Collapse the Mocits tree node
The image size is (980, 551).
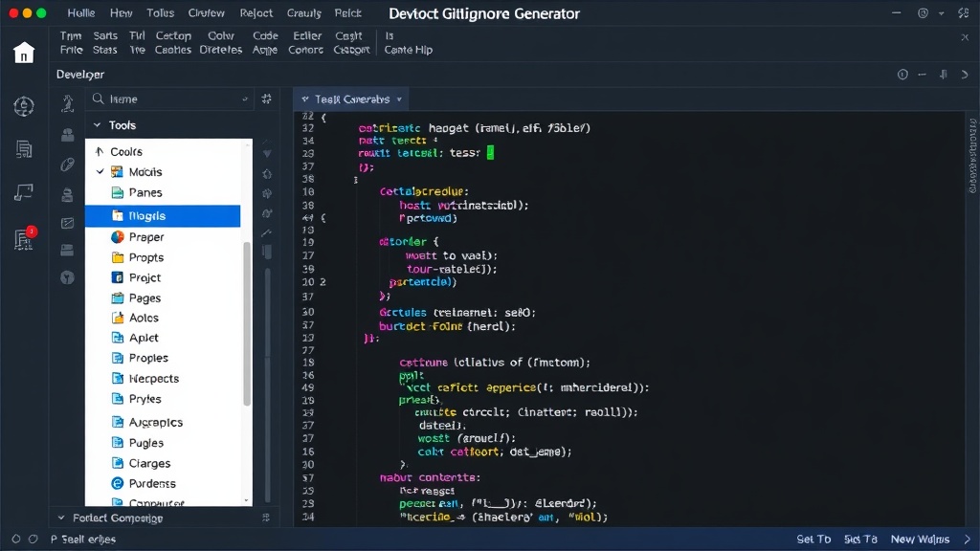100,171
